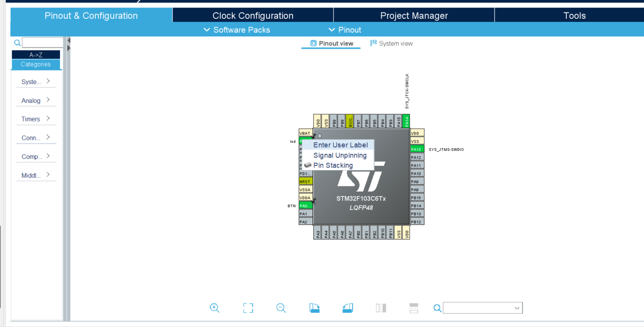Click the System view grid icon
Screen dimensions: 644x327
click(x=373, y=43)
